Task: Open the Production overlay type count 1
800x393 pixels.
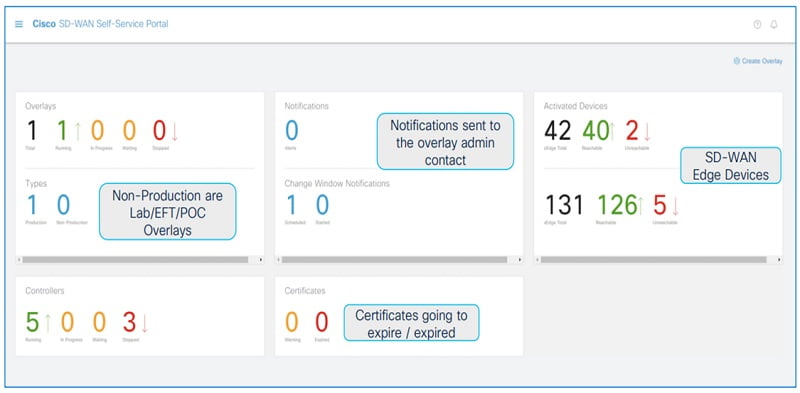Action: tap(32, 205)
